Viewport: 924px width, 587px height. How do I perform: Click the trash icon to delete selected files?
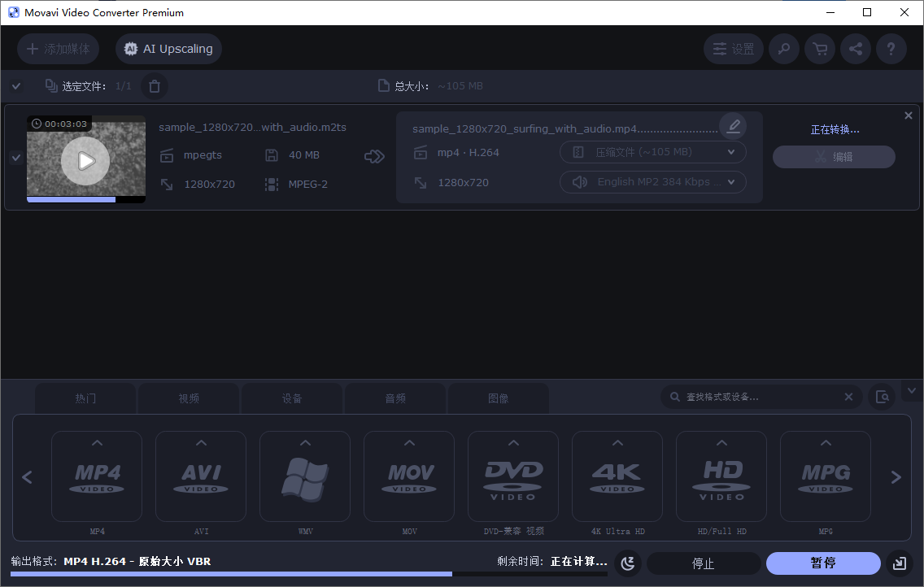[x=155, y=86]
